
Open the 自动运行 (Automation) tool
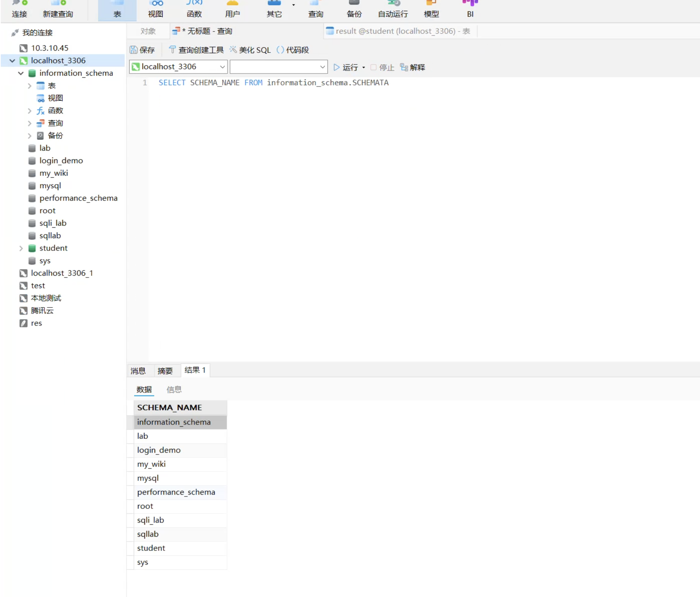[393, 10]
